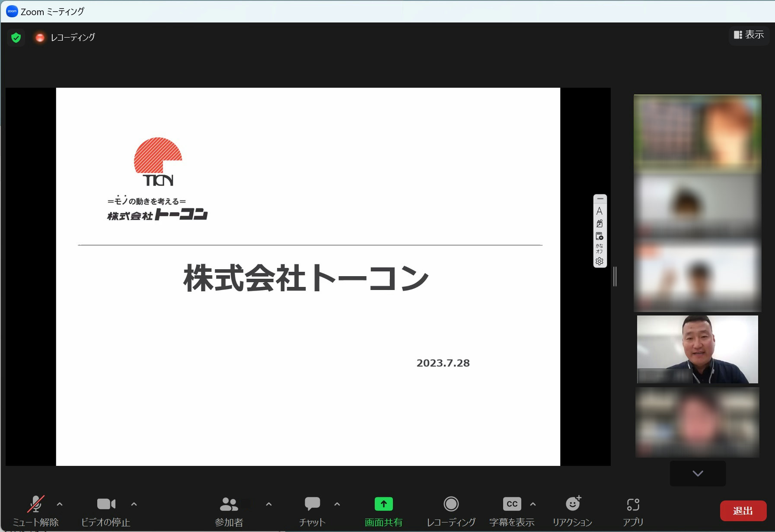Expand caption options arrow next to CC
This screenshot has height=532, width=775.
point(533,504)
